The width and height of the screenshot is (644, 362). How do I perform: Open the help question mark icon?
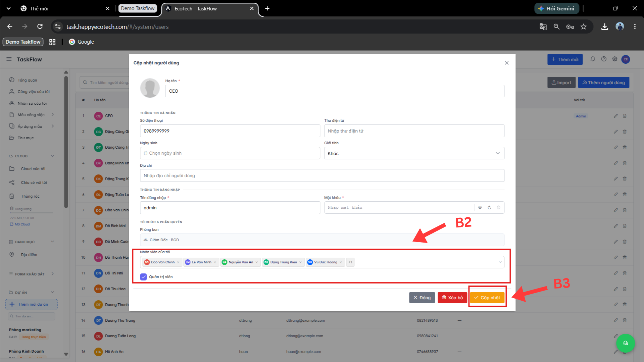tap(604, 59)
